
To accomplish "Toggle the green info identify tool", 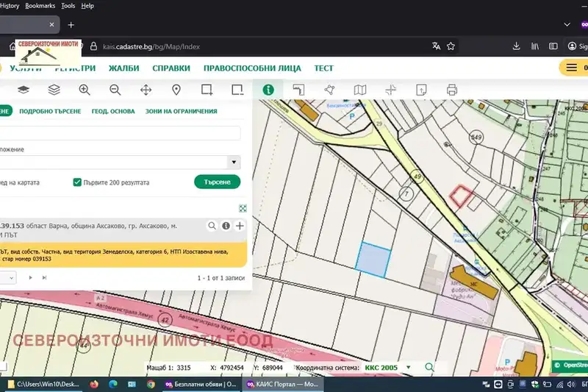I will pyautogui.click(x=268, y=90).
